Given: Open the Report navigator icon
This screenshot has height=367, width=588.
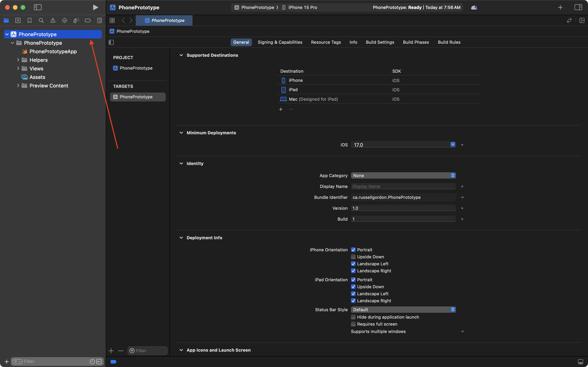Looking at the screenshot, I should (x=99, y=20).
